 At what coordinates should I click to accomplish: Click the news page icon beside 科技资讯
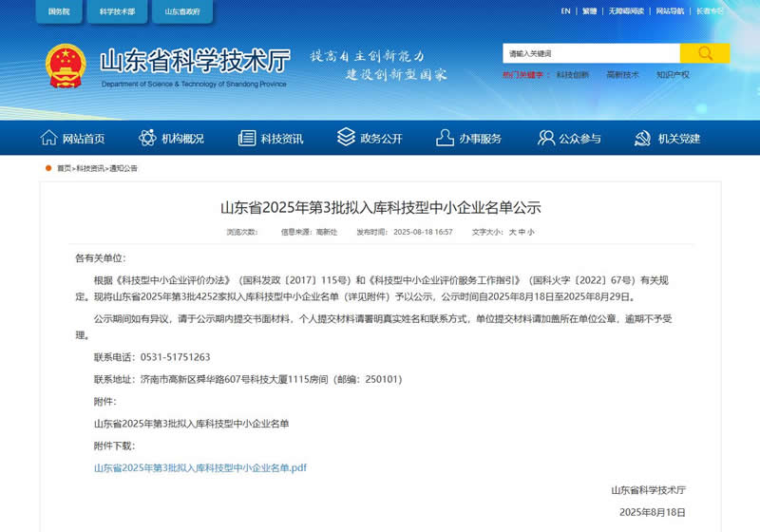[247, 139]
